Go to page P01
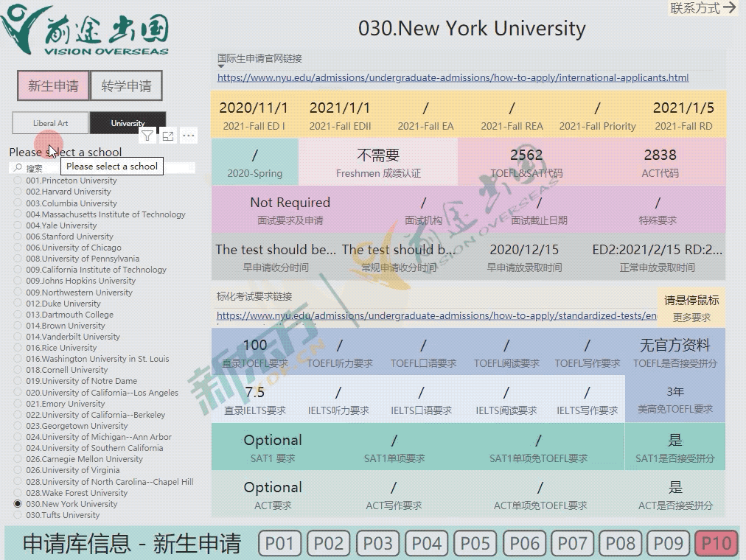The image size is (746, 560). click(279, 544)
